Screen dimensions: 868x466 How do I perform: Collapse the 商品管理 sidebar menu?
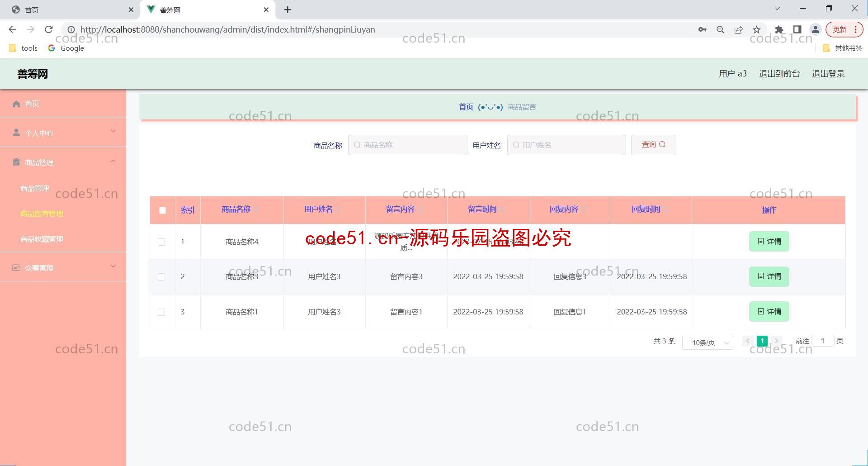pos(63,162)
